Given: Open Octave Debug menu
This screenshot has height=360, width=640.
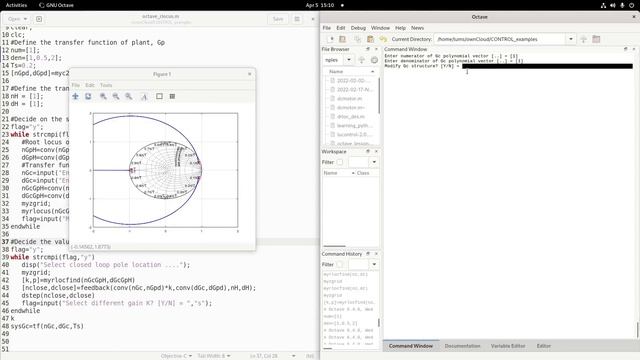Looking at the screenshot, I should pyautogui.click(x=358, y=28).
